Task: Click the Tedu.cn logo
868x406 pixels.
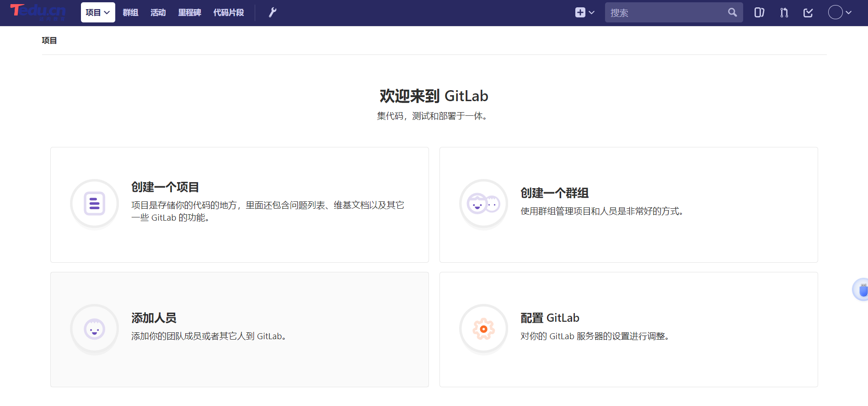Action: point(38,12)
